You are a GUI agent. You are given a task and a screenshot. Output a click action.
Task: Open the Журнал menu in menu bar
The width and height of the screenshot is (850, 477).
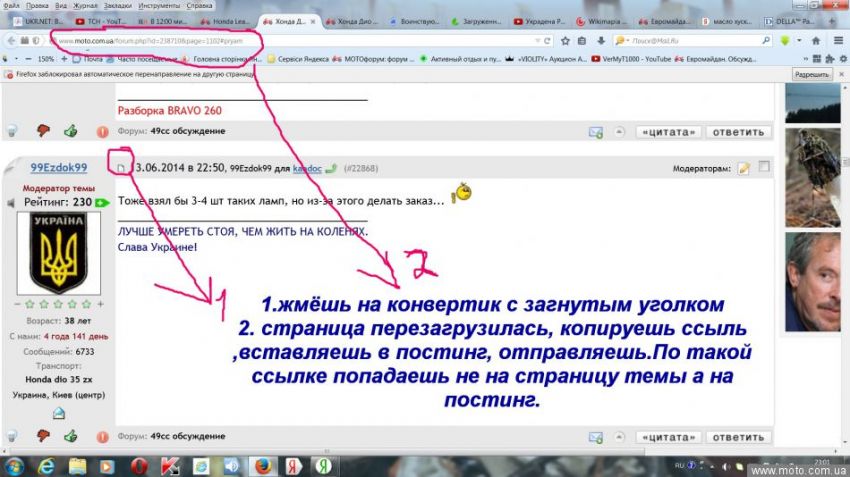85,5
